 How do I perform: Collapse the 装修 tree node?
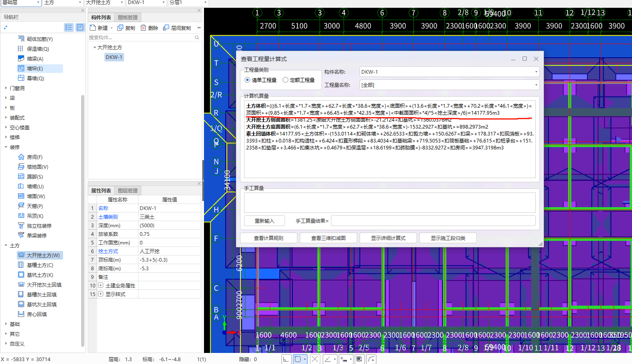pyautogui.click(x=6, y=147)
